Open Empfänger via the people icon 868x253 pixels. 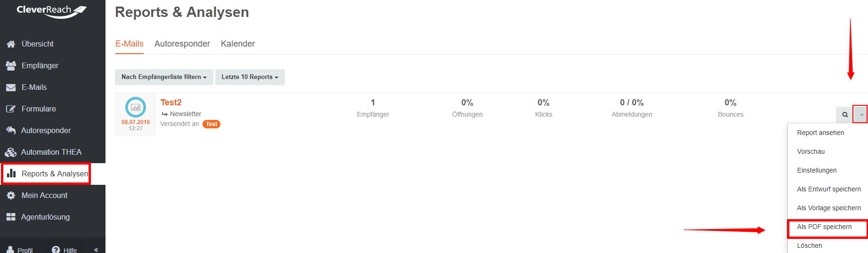pyautogui.click(x=11, y=65)
